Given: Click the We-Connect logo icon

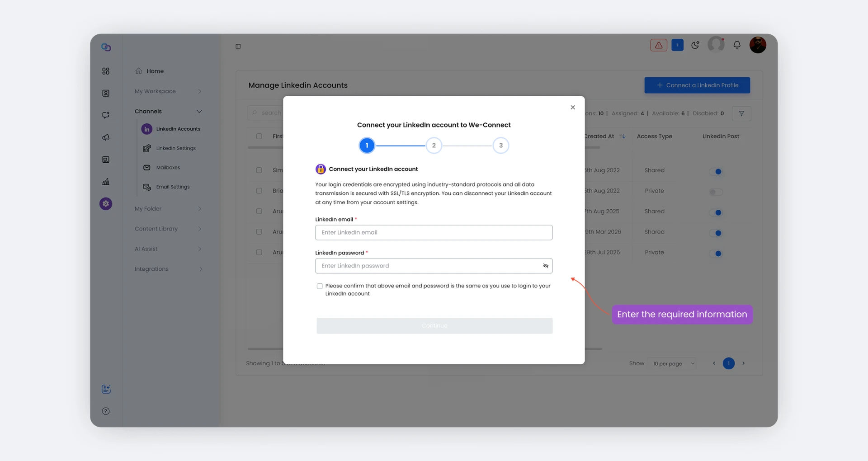Looking at the screenshot, I should tap(106, 47).
